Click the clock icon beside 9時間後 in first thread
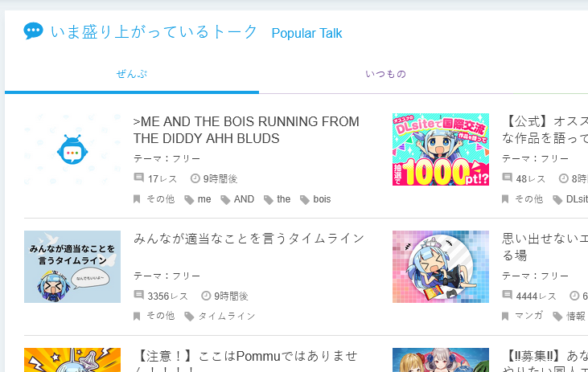The width and height of the screenshot is (588, 372). pos(195,178)
